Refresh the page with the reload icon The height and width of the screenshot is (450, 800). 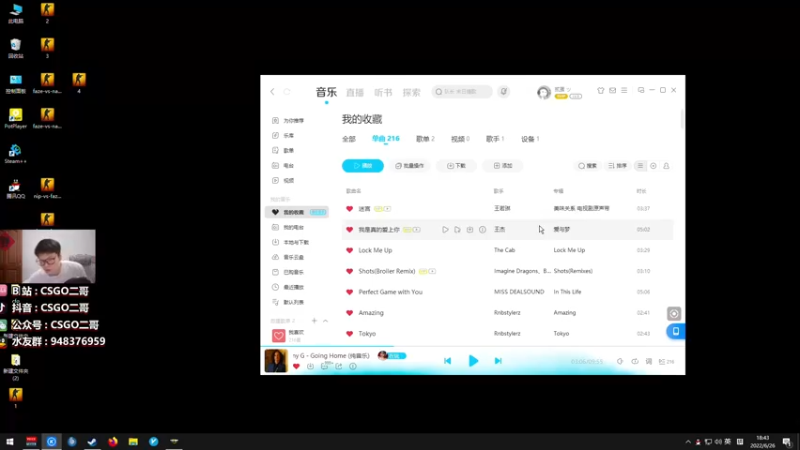point(287,92)
